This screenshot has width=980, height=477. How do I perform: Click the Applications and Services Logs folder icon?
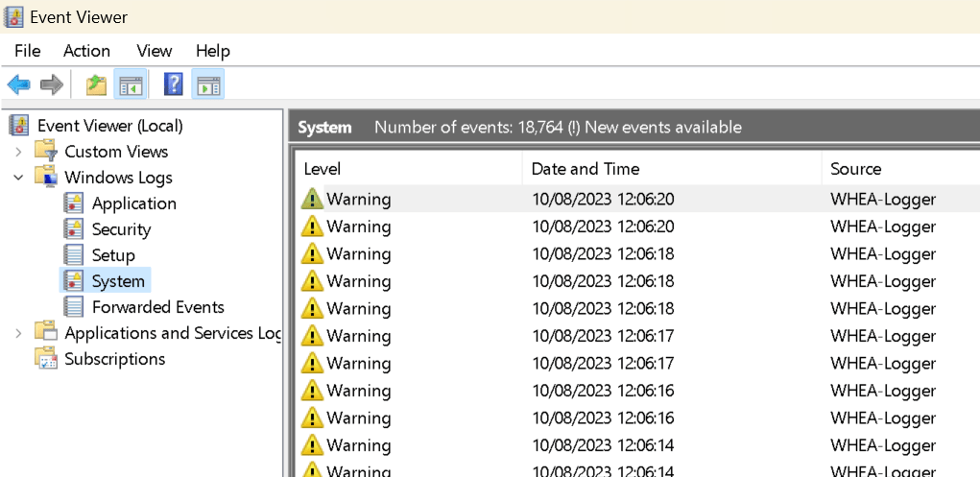[x=46, y=333]
